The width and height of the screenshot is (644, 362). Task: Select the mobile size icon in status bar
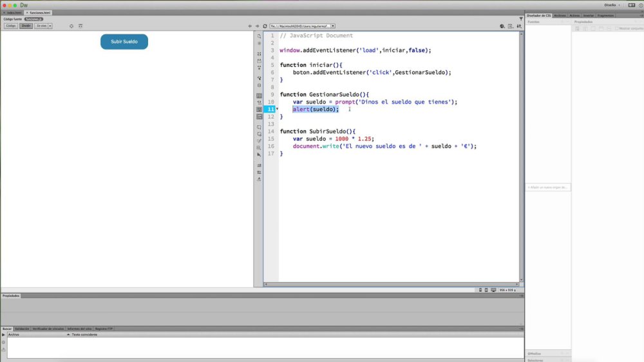[x=480, y=290]
